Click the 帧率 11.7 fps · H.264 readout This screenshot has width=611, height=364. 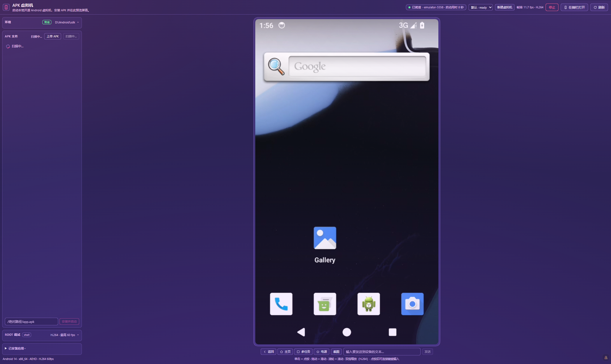[x=530, y=7]
